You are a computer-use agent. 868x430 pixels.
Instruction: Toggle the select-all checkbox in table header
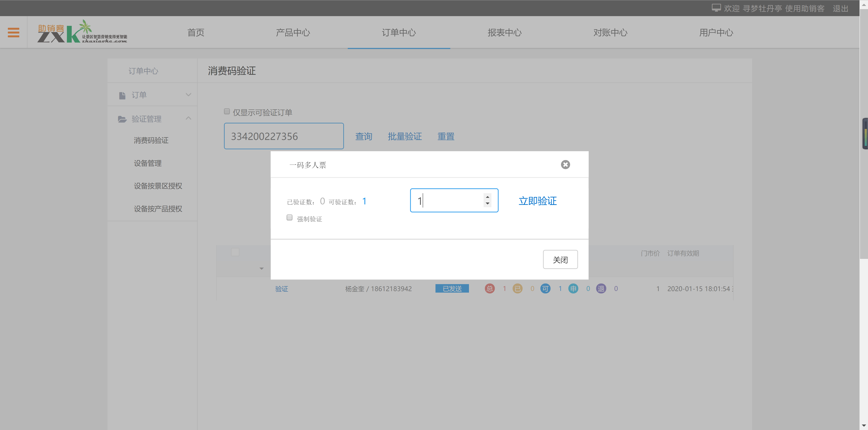pos(235,252)
